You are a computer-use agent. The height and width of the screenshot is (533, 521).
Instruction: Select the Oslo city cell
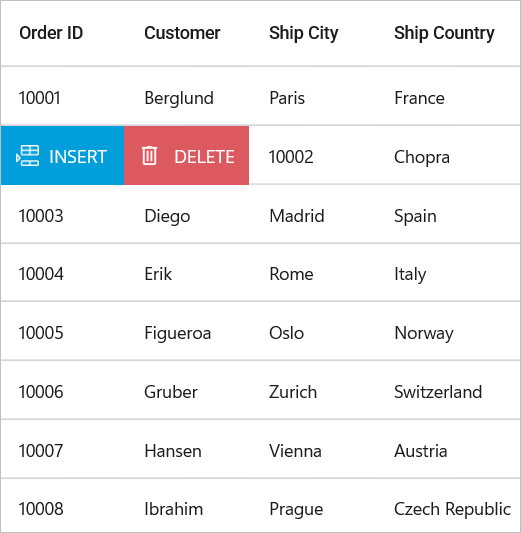click(x=312, y=331)
